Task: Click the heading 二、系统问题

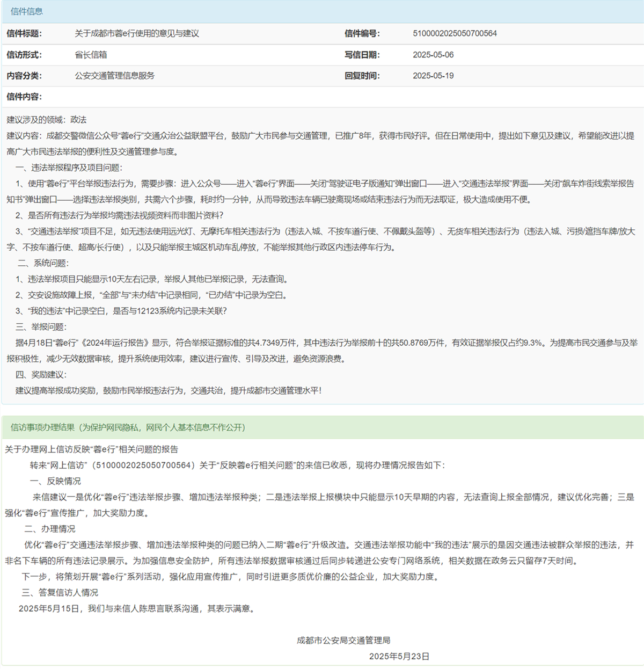Action: pyautogui.click(x=43, y=263)
